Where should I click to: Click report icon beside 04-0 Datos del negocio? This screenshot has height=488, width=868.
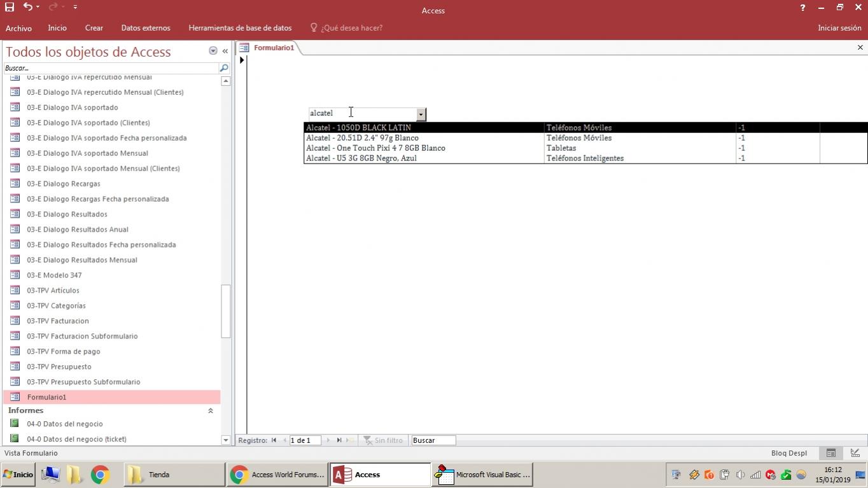pyautogui.click(x=15, y=424)
